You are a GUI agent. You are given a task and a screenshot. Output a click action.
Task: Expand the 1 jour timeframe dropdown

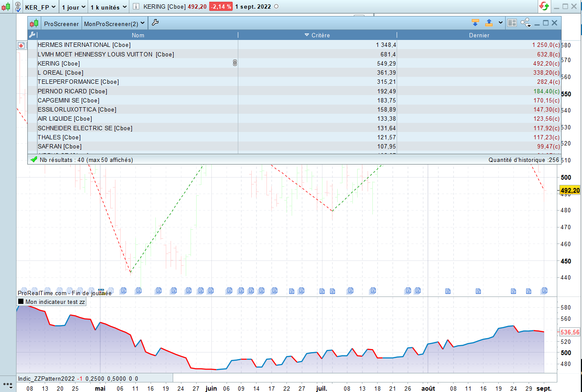click(73, 7)
